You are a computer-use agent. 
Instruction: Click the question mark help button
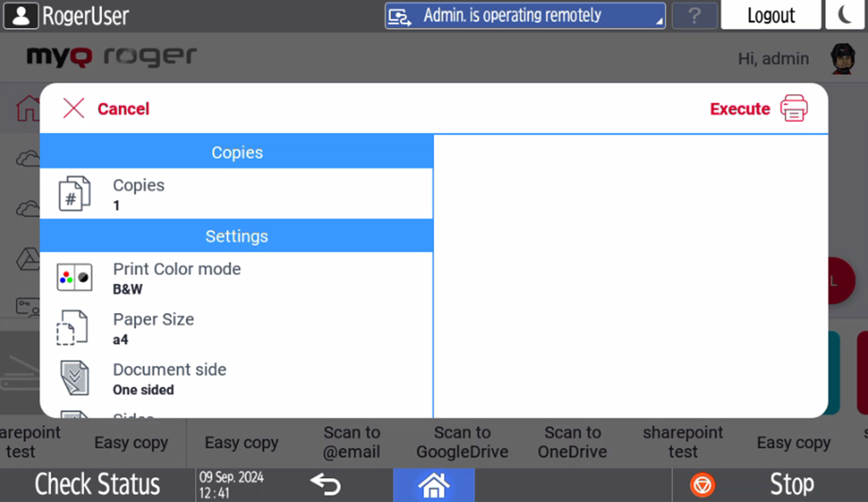694,15
